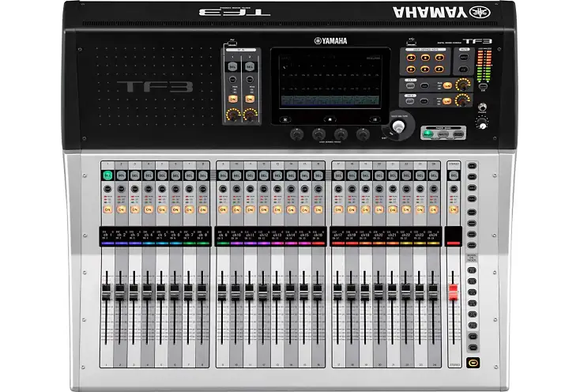Click the 'ch10' channel name display

tap(235, 236)
